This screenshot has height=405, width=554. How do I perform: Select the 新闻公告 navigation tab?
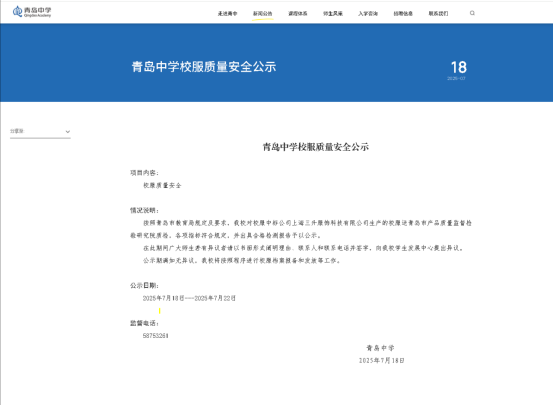[263, 13]
